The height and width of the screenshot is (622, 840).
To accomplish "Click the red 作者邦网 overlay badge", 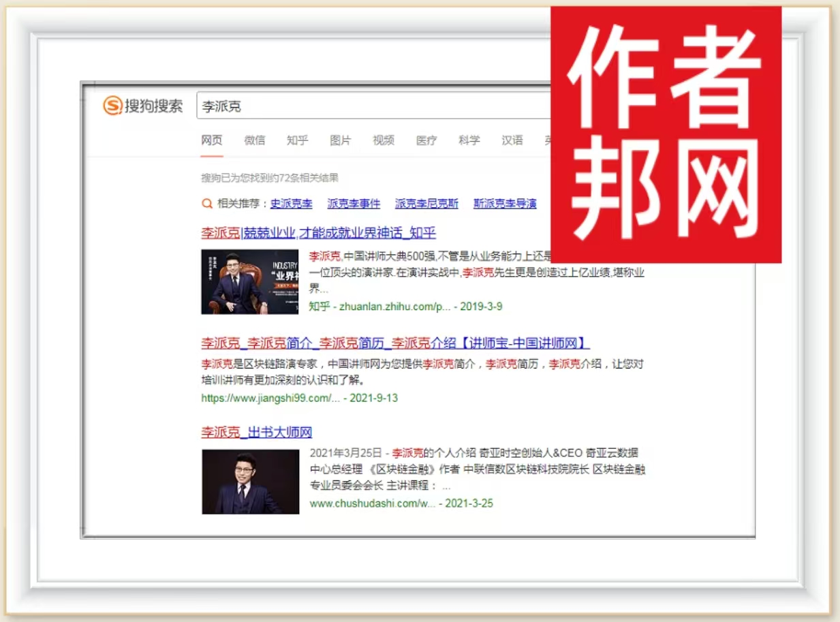I will click(x=665, y=135).
